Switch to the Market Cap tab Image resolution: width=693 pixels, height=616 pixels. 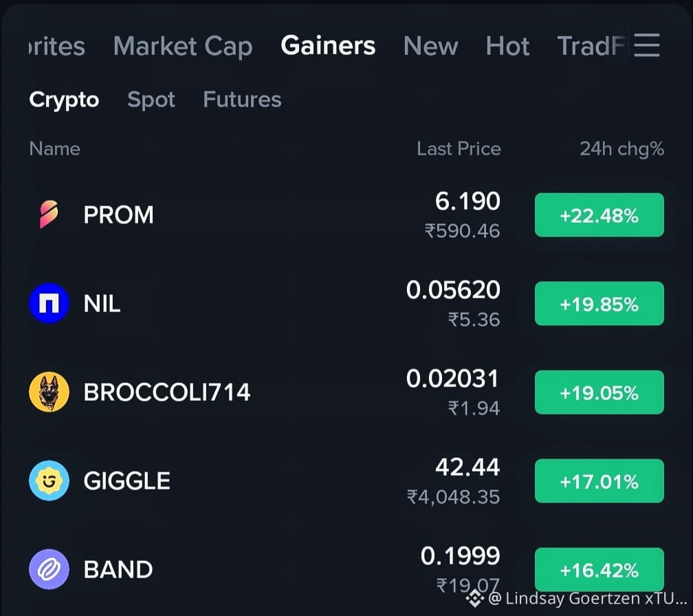click(183, 46)
